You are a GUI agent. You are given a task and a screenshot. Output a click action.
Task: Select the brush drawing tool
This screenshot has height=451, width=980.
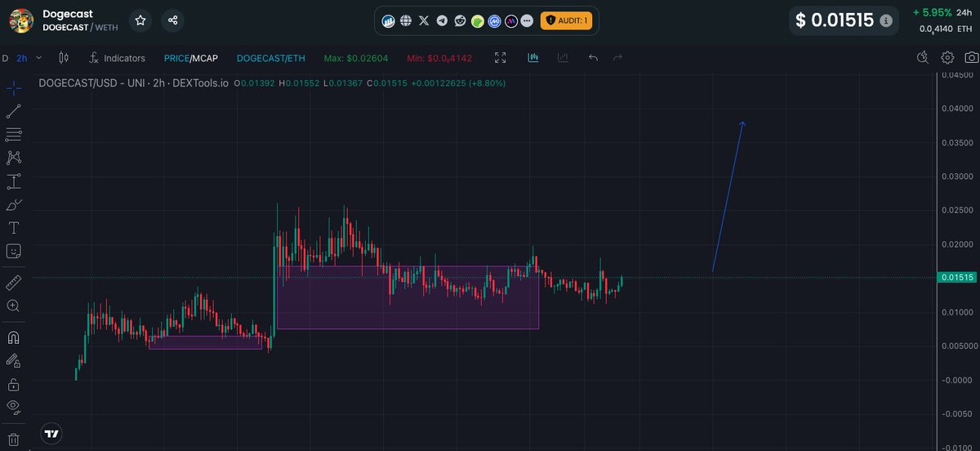click(x=13, y=204)
